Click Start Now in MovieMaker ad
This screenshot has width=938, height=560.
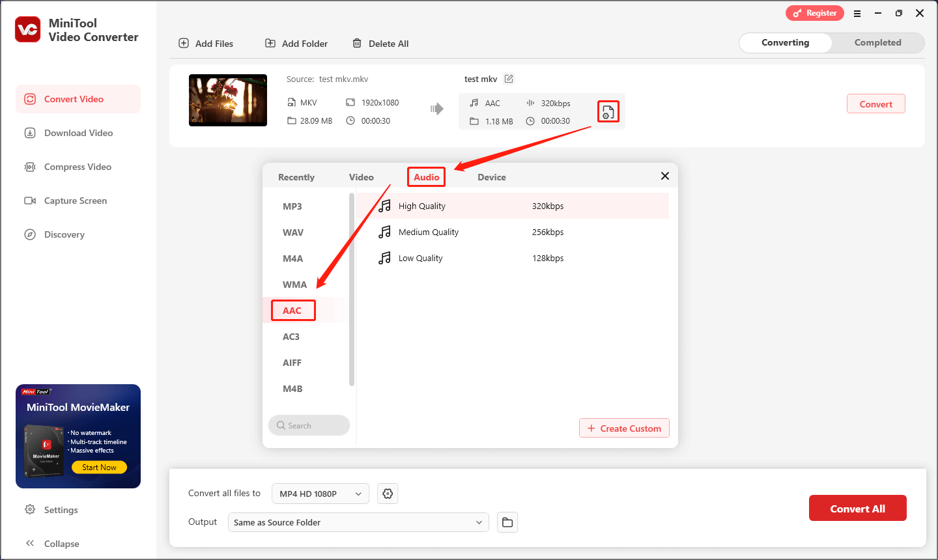99,468
